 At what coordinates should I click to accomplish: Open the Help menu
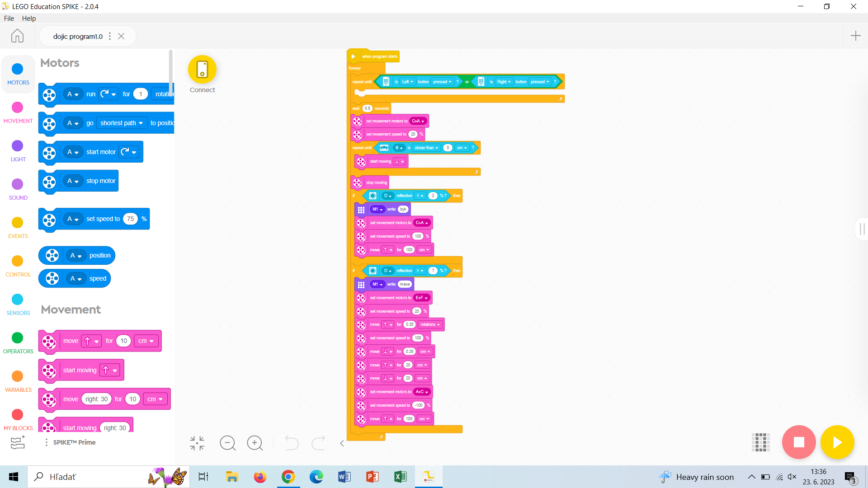pos(29,19)
